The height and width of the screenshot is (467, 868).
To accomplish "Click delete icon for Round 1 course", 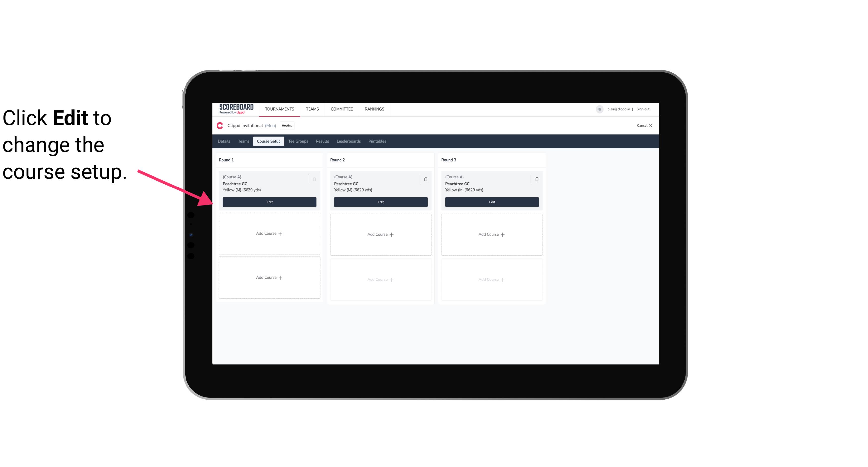I will 314,179.
